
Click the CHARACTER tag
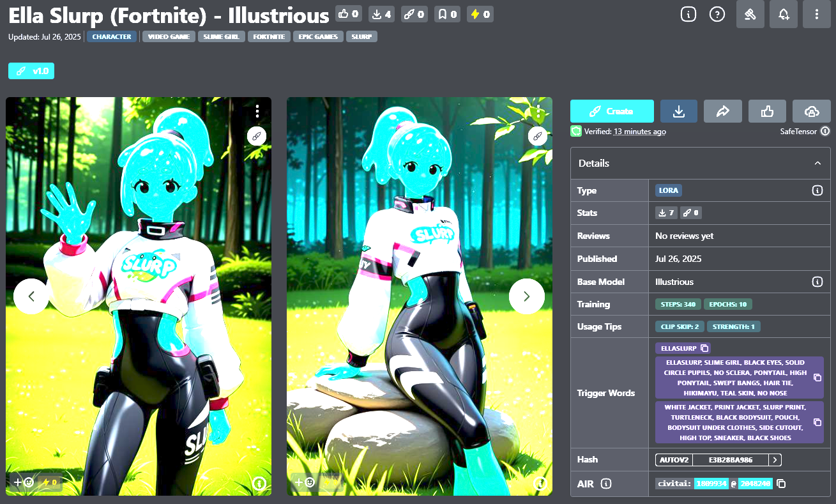coord(112,37)
